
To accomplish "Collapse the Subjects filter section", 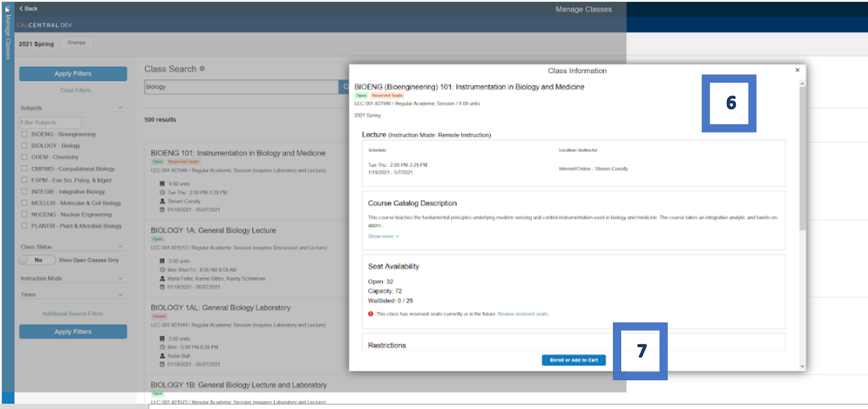I will click(x=120, y=108).
